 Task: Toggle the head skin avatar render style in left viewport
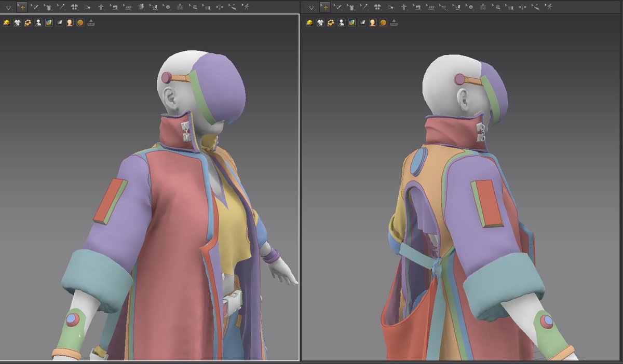point(70,23)
